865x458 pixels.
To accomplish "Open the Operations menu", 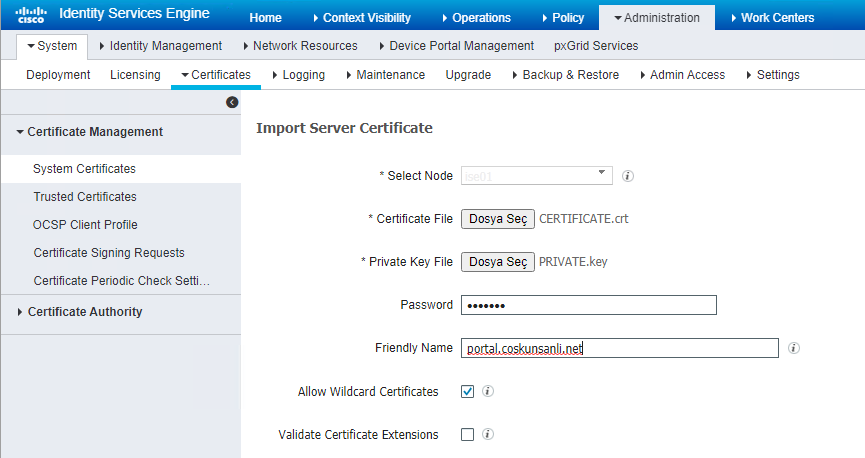I will (476, 18).
